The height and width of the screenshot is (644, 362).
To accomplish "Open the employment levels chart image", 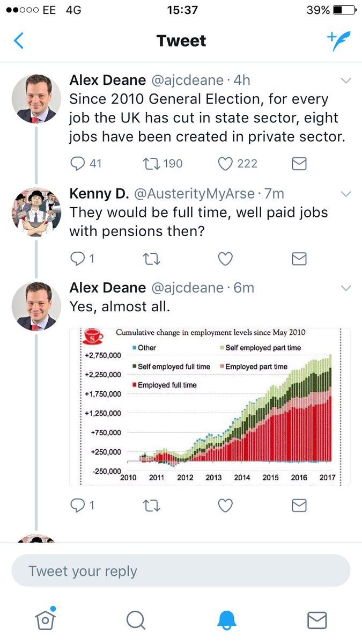I will click(210, 406).
